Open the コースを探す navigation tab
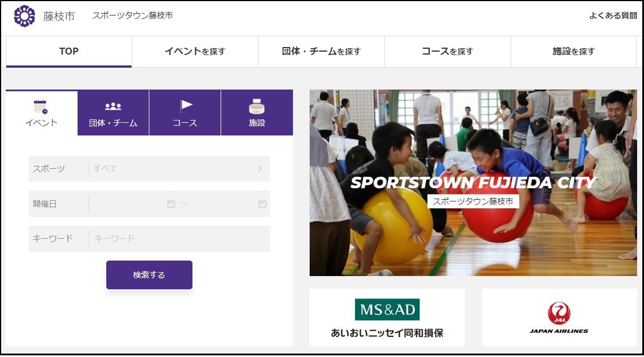 pyautogui.click(x=448, y=52)
